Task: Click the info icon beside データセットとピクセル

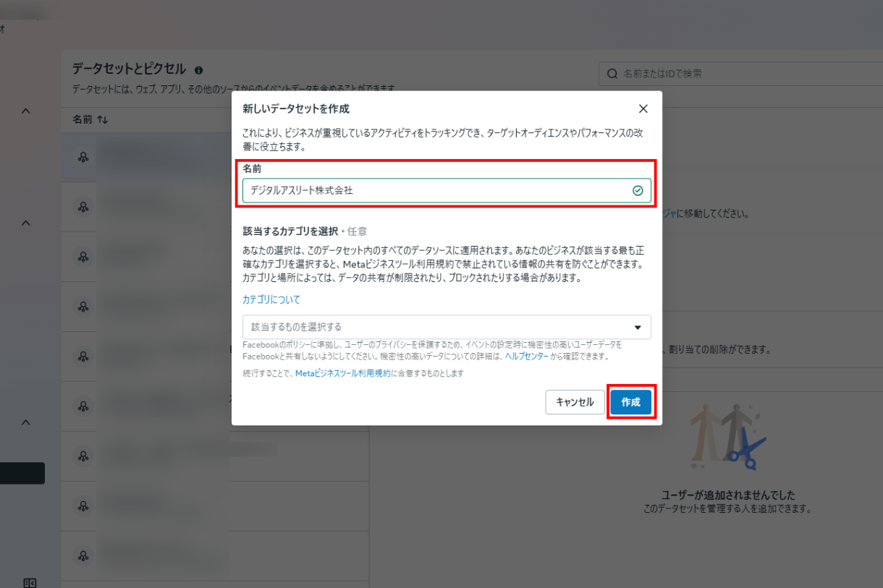Action: 198,70
